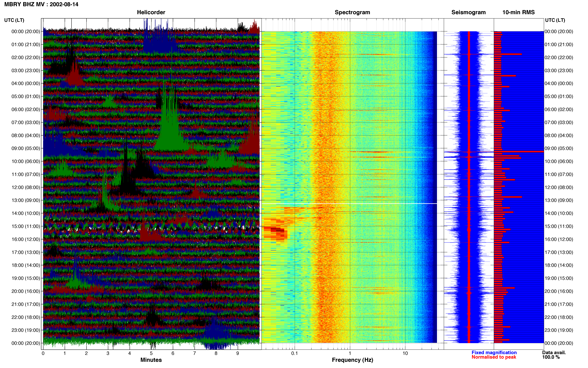This screenshot has height=368, width=588.
Task: Select the 'Helicorder' panel heading
Action: 151,12
